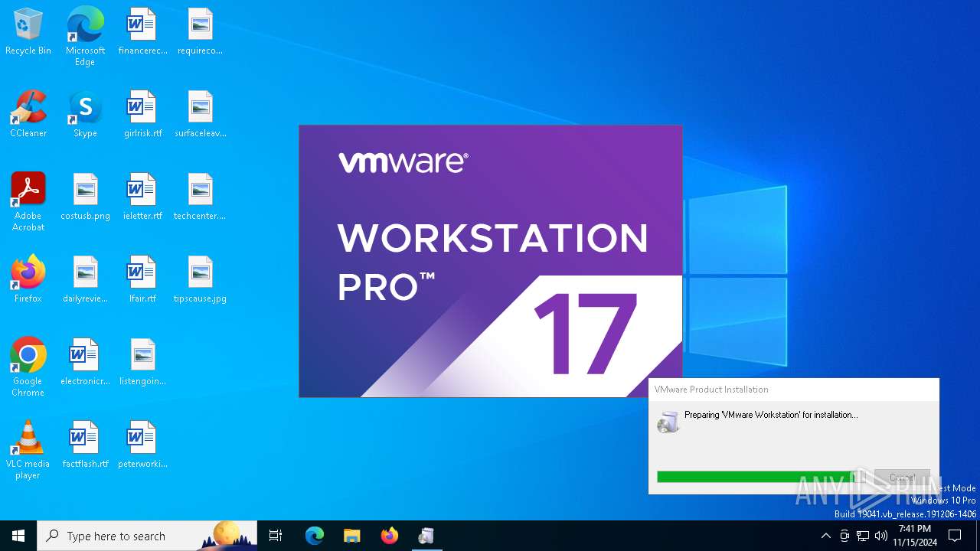This screenshot has width=980, height=551.
Task: Click the VMware Workstation Pro 17 splash image
Action: click(490, 261)
